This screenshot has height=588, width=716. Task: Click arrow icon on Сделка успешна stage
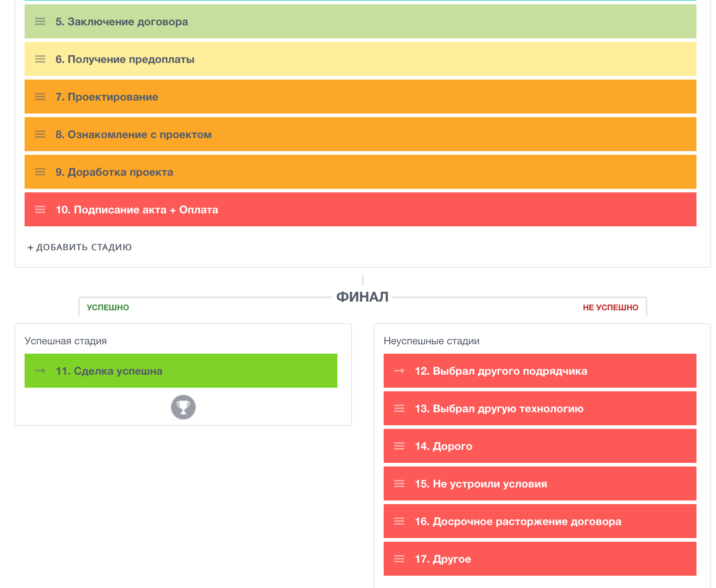(40, 371)
